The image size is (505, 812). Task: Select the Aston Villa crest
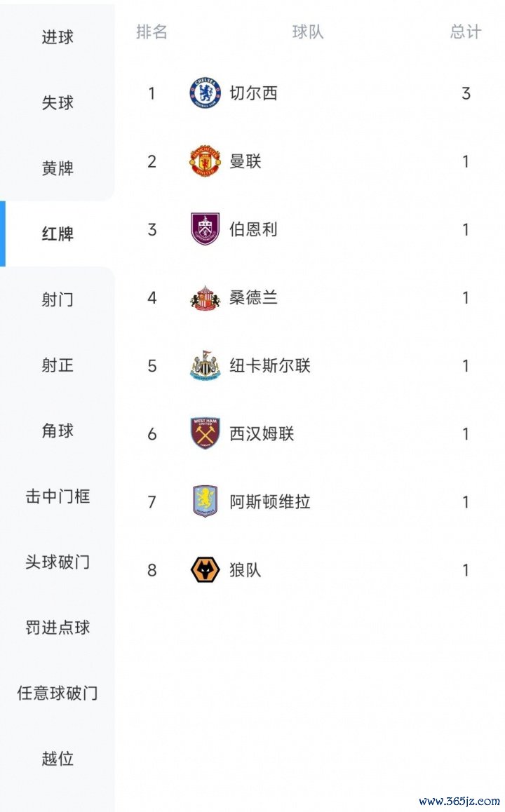(x=205, y=502)
